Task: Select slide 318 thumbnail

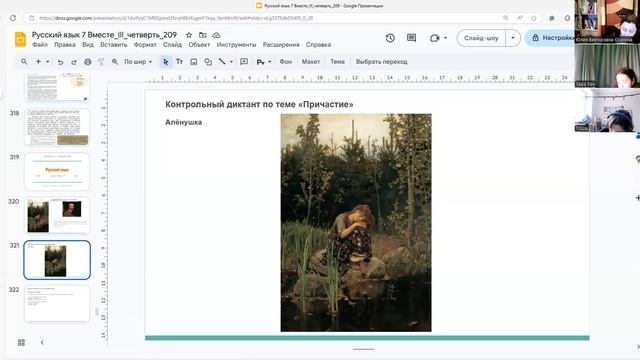Action: click(57, 127)
